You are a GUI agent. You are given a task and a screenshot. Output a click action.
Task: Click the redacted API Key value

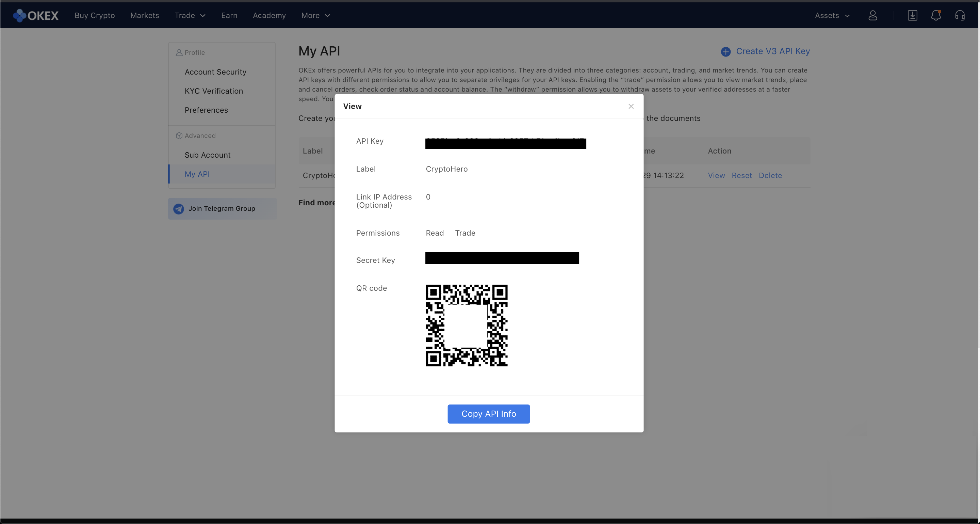[506, 143]
